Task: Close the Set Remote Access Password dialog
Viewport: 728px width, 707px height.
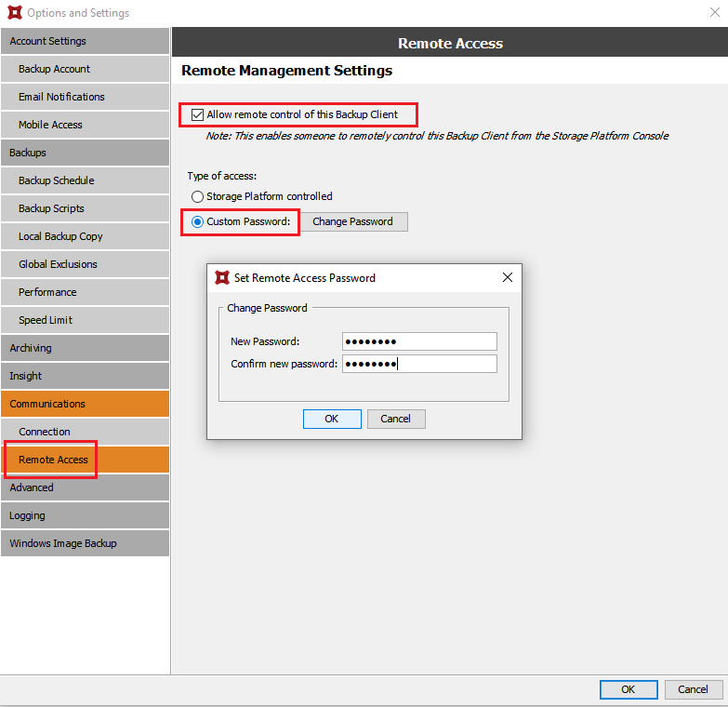Action: pyautogui.click(x=508, y=277)
